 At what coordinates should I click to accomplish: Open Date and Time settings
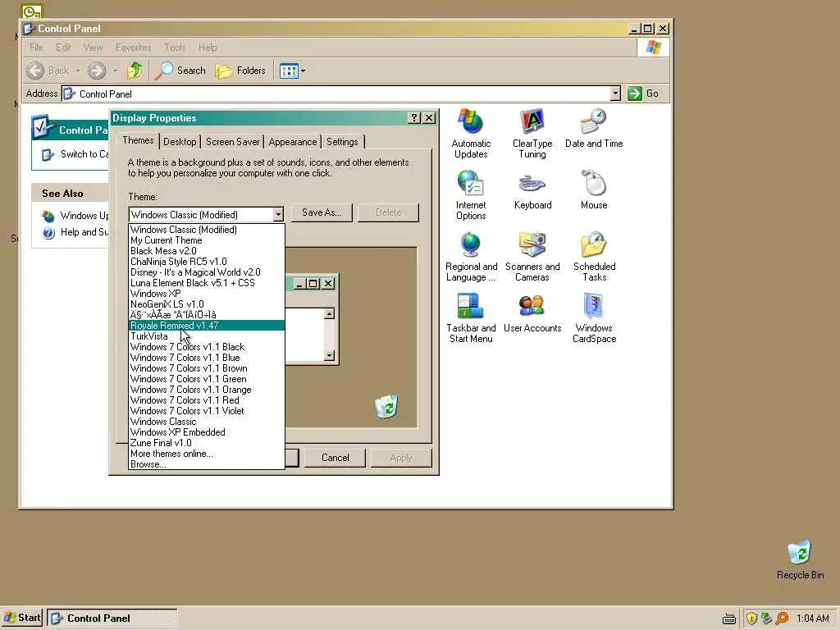[594, 129]
